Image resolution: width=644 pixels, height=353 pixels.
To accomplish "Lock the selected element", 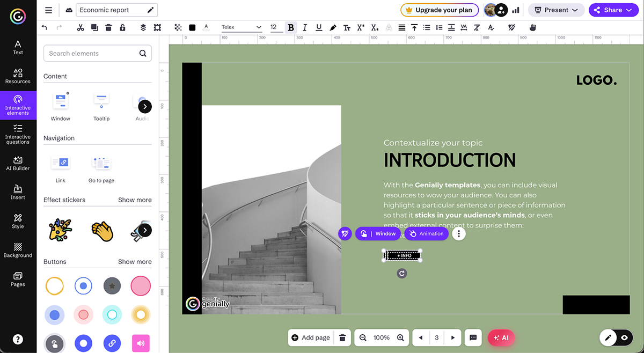I will click(x=122, y=27).
